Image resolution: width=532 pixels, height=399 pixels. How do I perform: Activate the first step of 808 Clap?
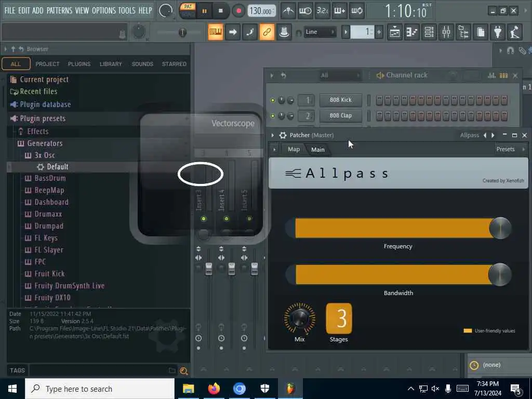coord(379,116)
